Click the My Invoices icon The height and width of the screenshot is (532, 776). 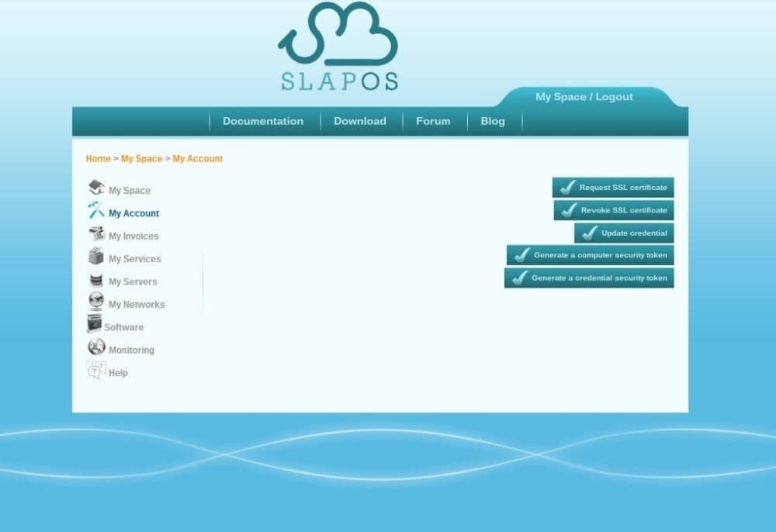(96, 233)
